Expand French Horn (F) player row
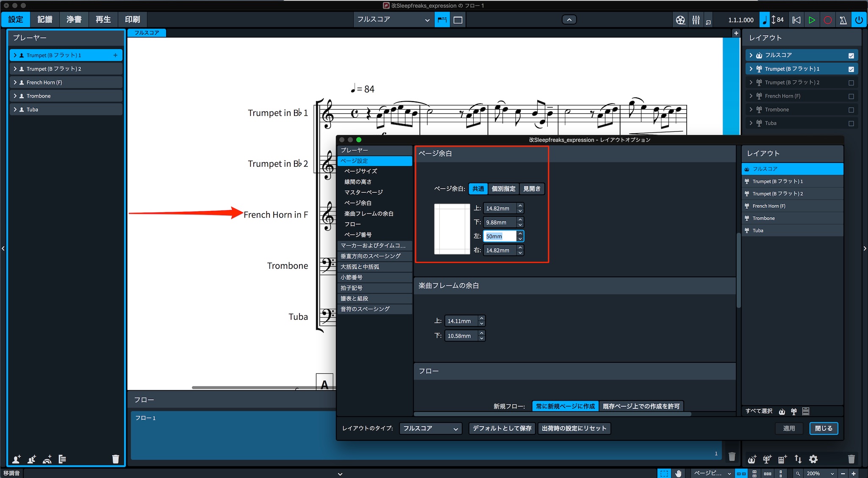Screen dimensions: 868x478 (15, 82)
